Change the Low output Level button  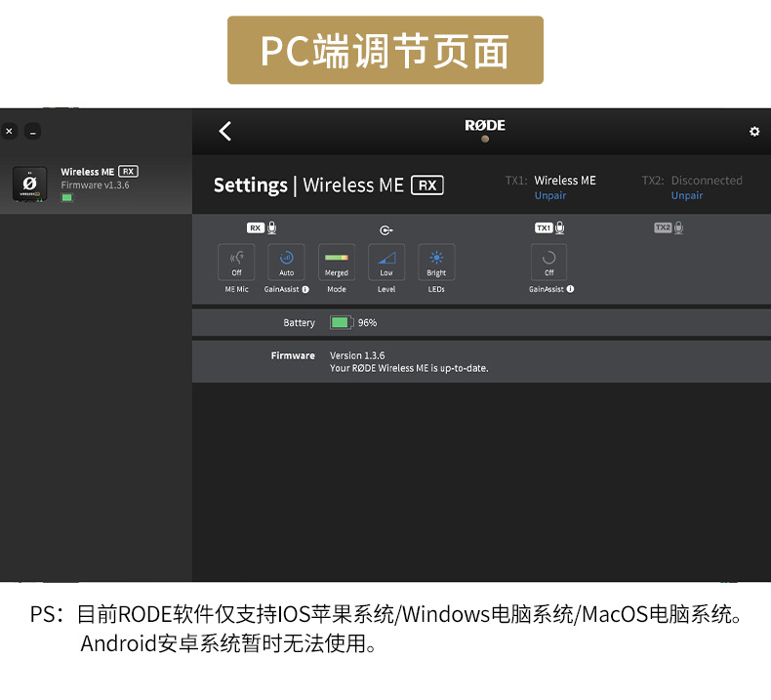pos(386,263)
